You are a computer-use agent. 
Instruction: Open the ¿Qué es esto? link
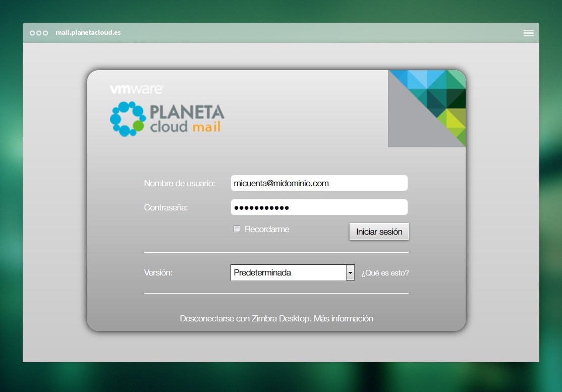[384, 273]
